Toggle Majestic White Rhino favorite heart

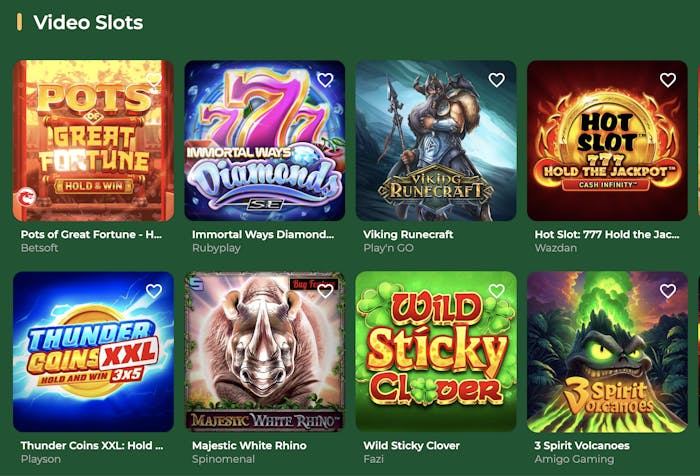325,291
